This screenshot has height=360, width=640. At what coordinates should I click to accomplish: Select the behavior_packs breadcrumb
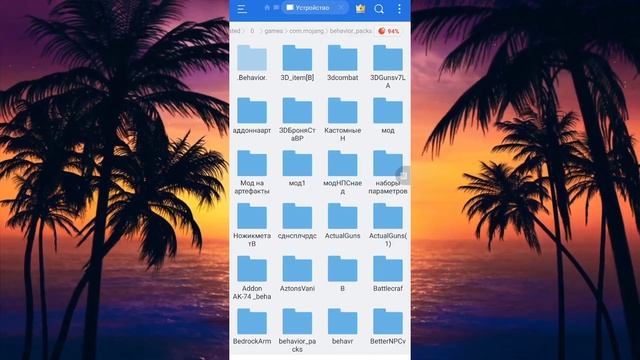351,31
